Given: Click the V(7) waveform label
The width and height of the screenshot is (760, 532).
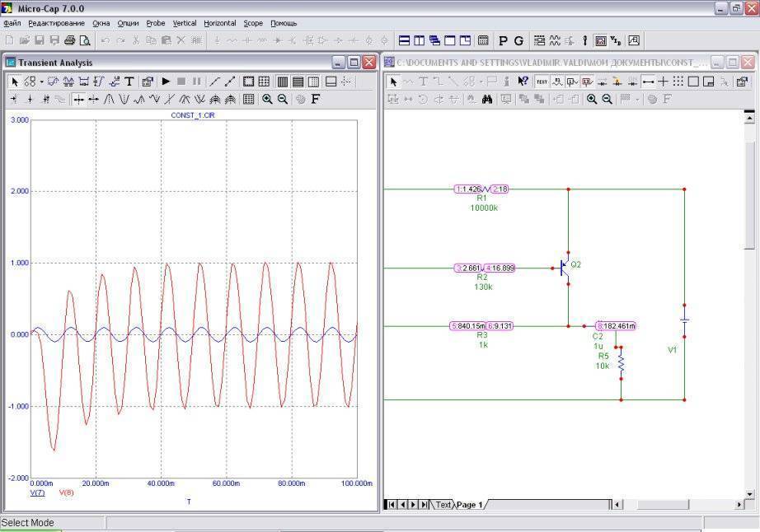Looking at the screenshot, I should (x=38, y=492).
